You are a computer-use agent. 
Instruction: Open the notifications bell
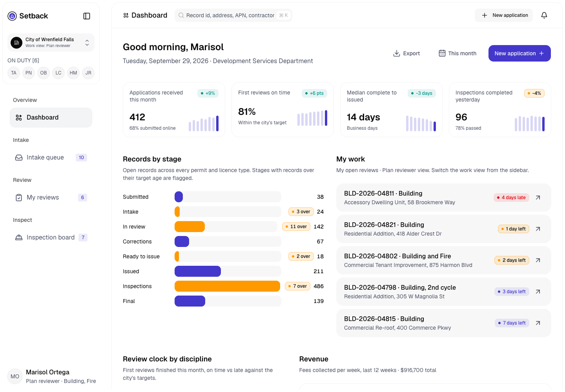[x=544, y=15]
